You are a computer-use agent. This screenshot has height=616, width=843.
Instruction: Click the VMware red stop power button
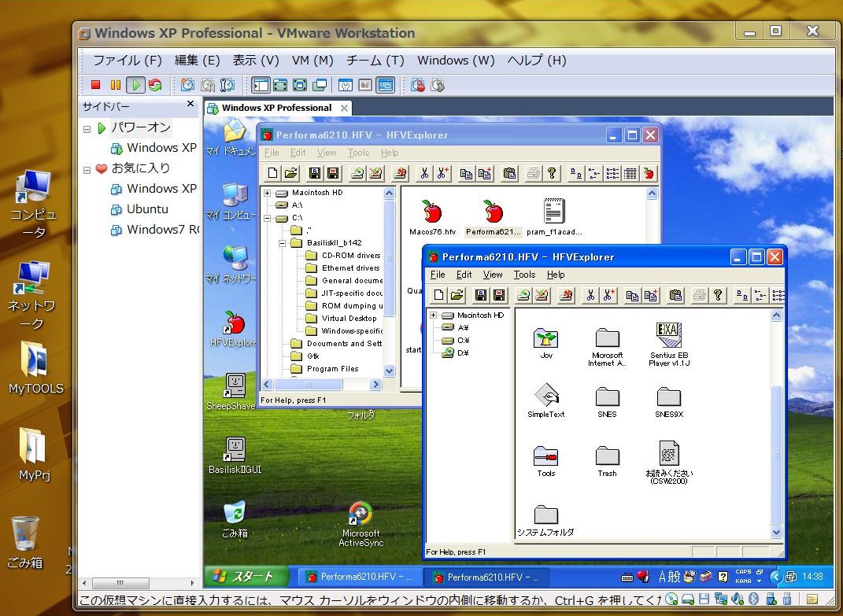click(x=96, y=85)
